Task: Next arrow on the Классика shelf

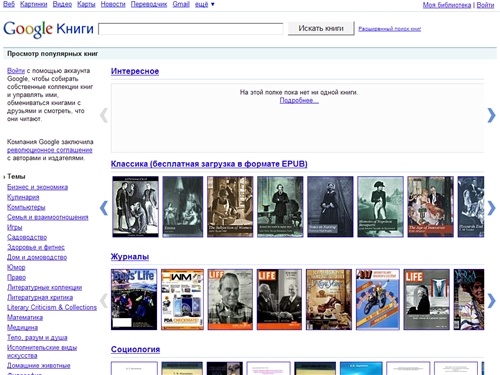Action: [x=491, y=208]
